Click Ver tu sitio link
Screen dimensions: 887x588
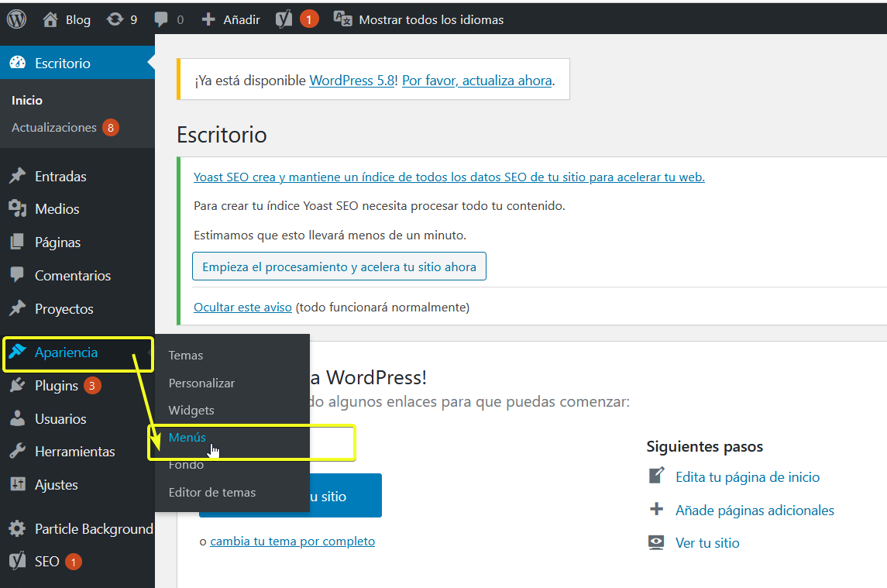[707, 543]
